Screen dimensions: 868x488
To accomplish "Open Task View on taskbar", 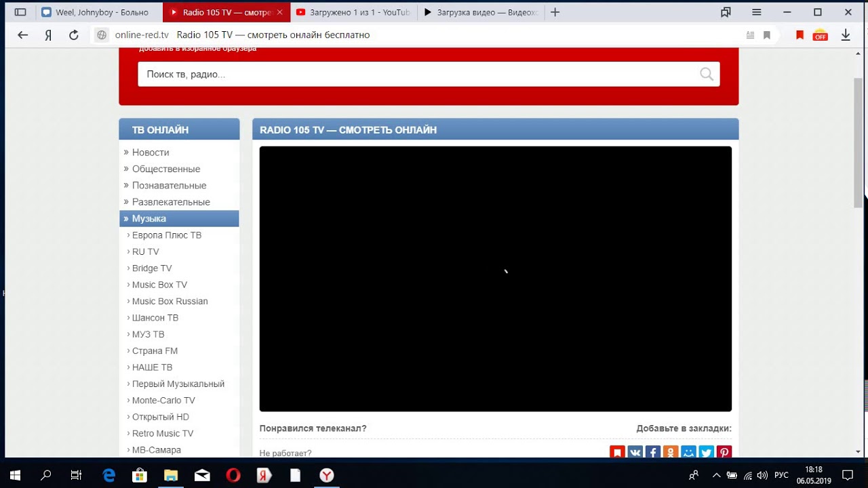I will [x=76, y=475].
